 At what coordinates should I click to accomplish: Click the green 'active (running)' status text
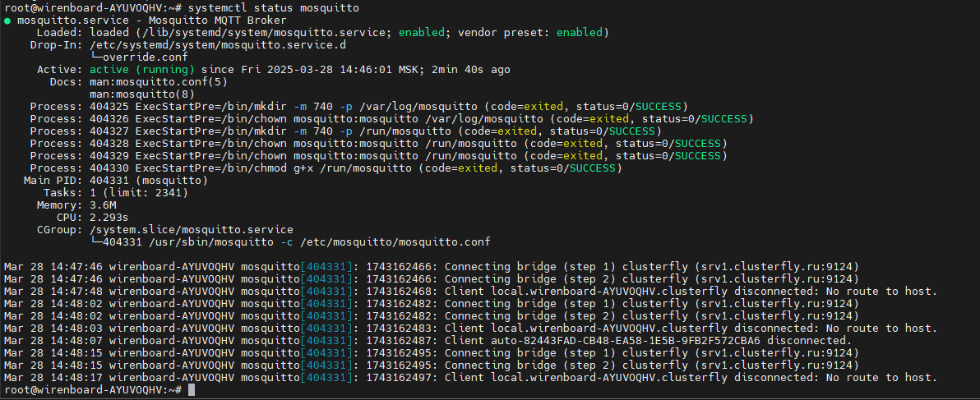[x=142, y=69]
